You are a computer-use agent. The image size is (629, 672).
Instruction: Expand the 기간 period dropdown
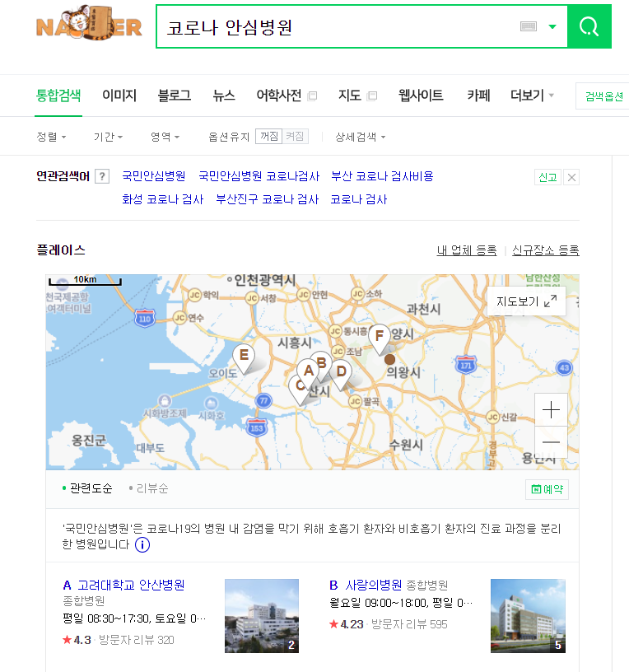(109, 137)
